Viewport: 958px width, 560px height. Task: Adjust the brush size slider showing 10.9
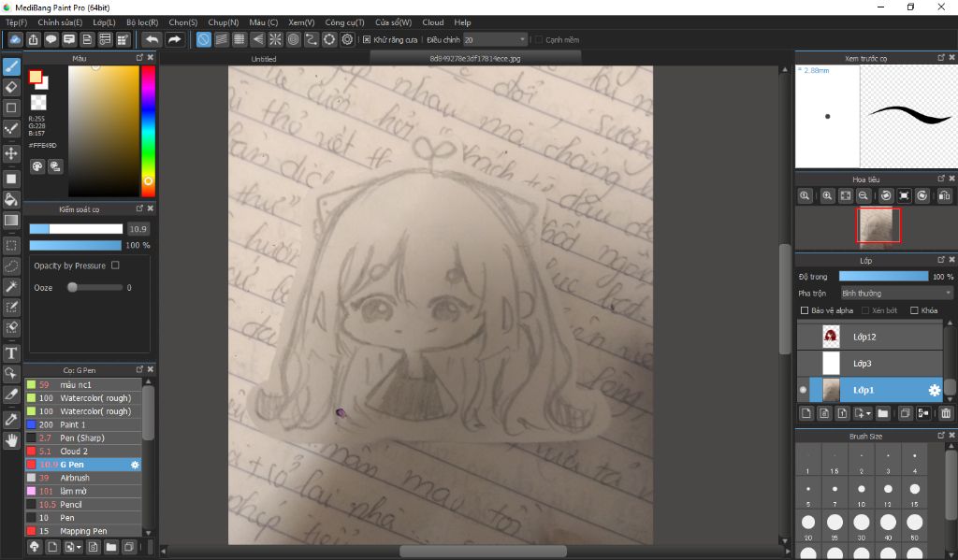pos(76,229)
